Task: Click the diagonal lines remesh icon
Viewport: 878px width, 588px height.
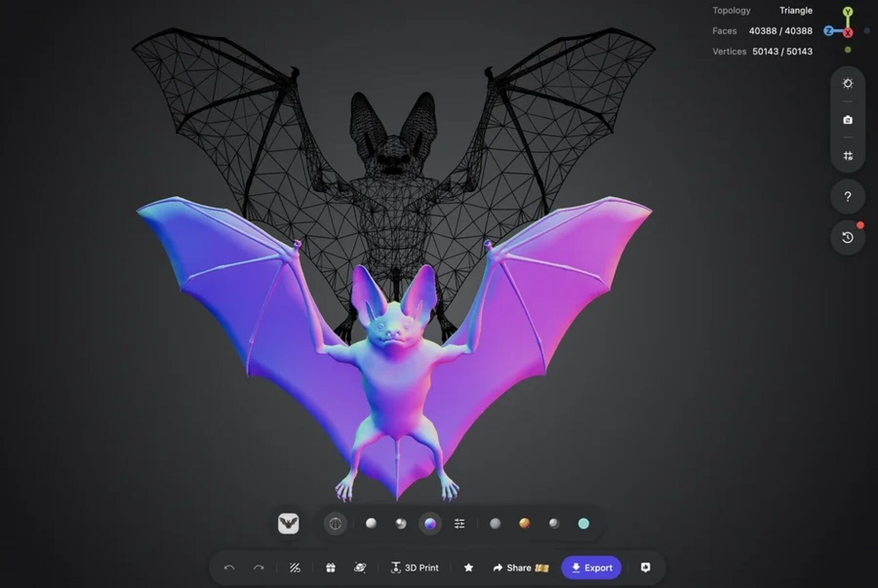Action: click(x=294, y=567)
